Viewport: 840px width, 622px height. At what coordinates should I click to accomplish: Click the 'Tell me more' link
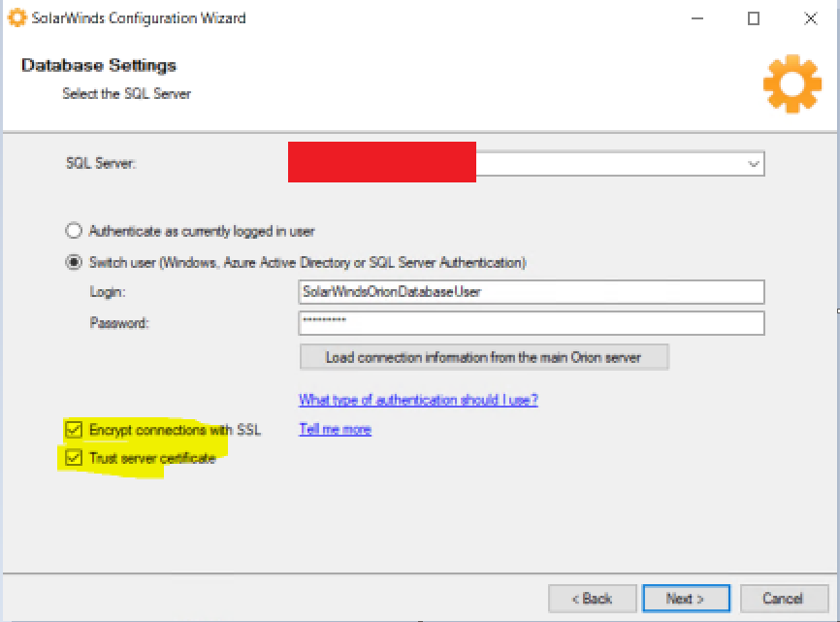tap(335, 428)
